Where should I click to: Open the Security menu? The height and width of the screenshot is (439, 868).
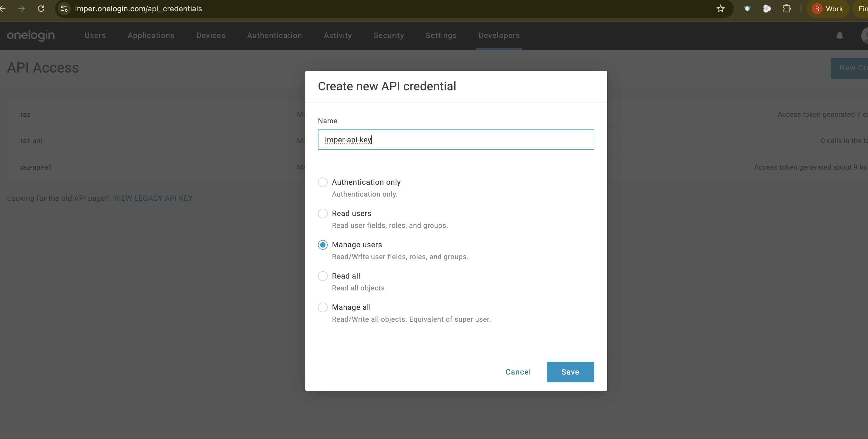click(388, 35)
